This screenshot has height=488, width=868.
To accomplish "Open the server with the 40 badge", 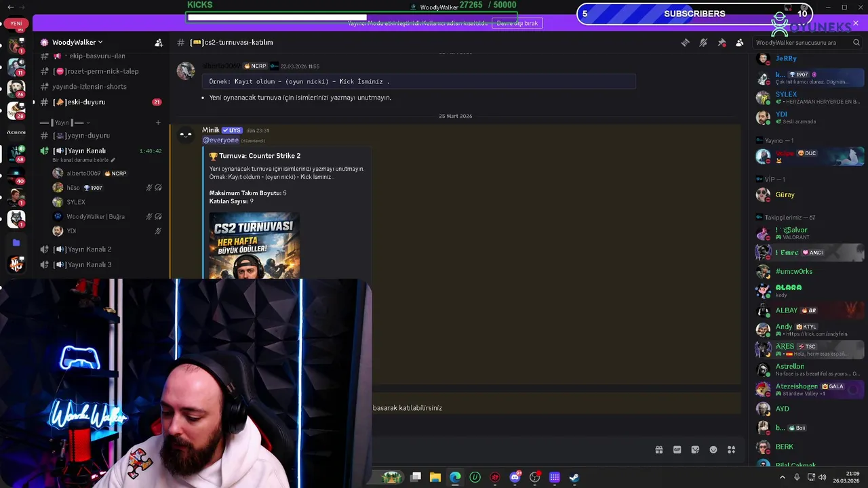I will [x=16, y=176].
